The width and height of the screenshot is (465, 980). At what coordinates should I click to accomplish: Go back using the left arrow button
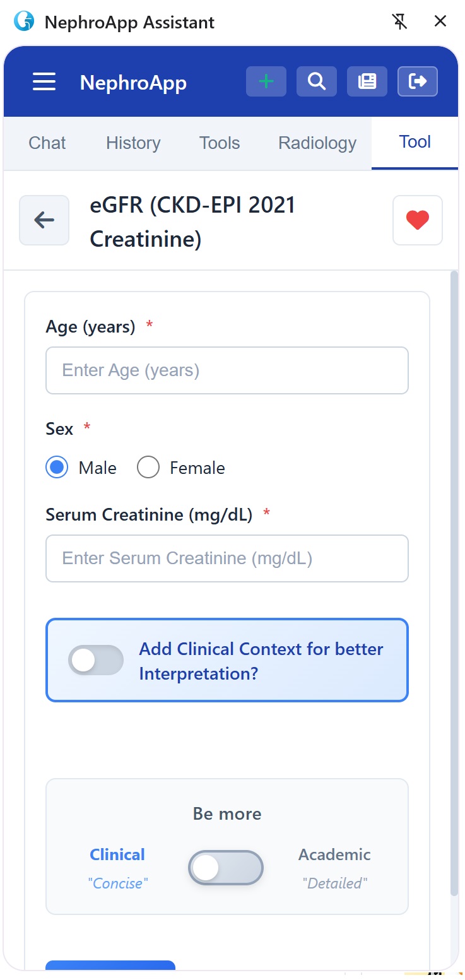(44, 220)
